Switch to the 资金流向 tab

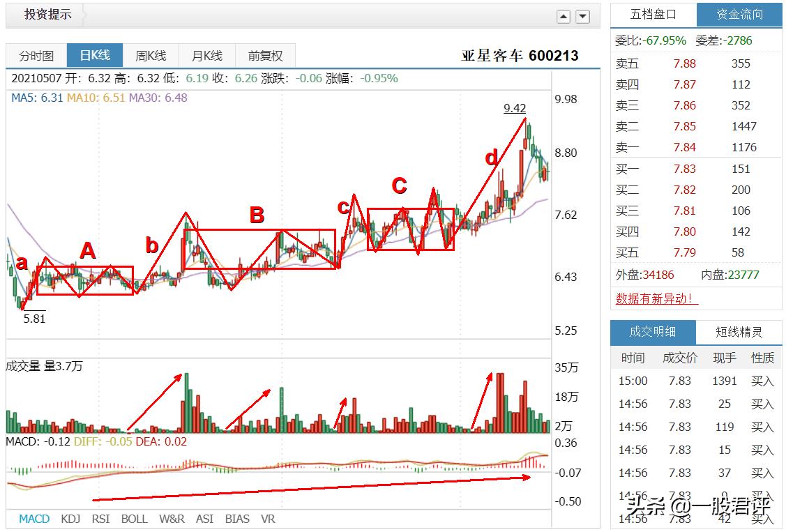click(739, 15)
